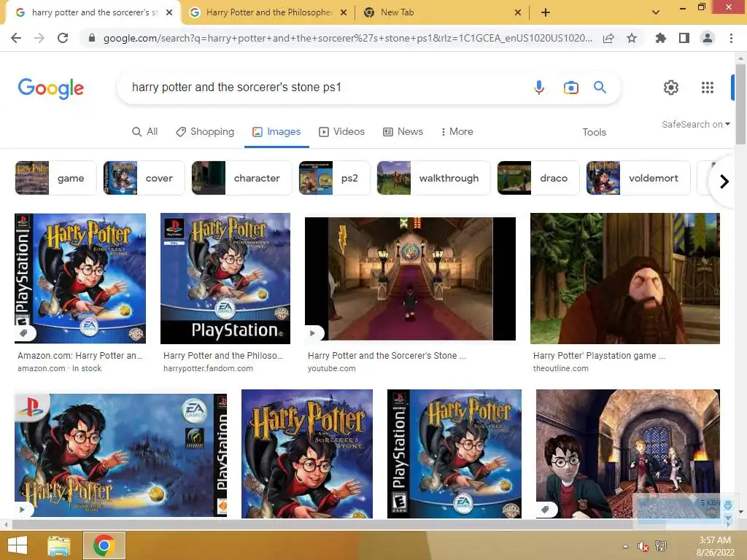Open the wide Harry Potter cover with play badge
Viewport: 747px width, 560px height.
click(120, 455)
